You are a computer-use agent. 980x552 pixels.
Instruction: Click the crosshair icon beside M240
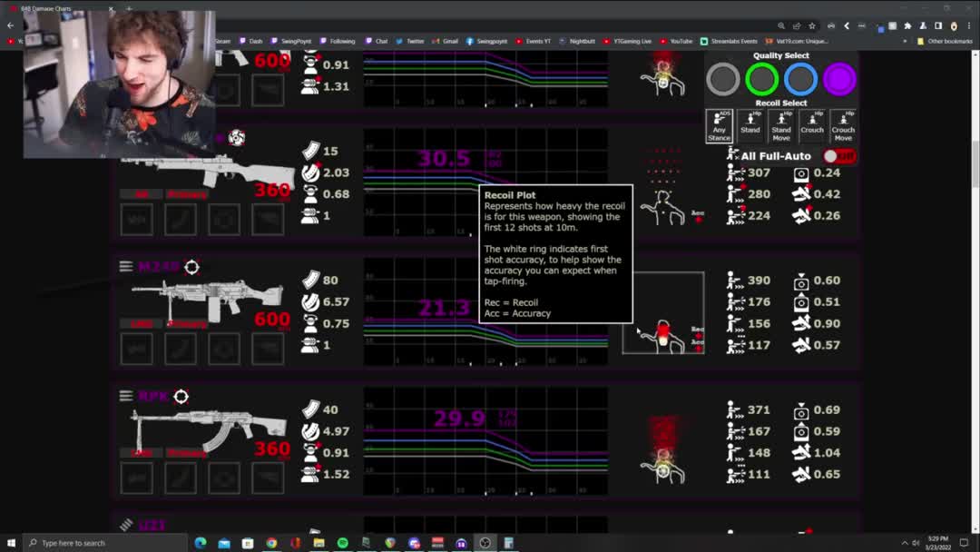coord(191,267)
